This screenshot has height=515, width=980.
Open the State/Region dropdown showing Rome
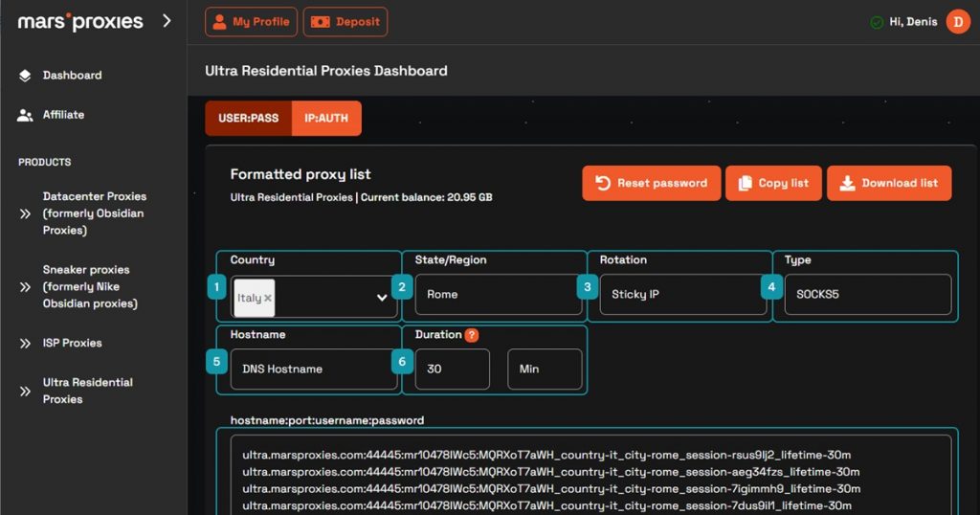[x=498, y=295]
